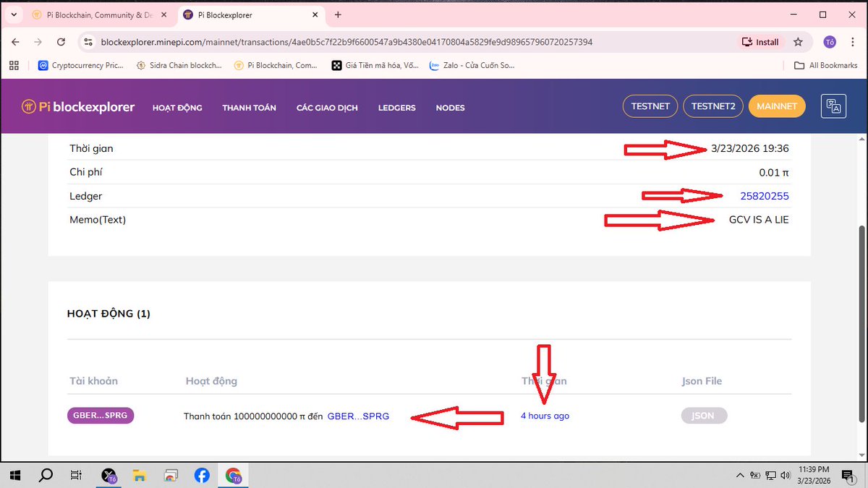Open the All Bookmarks folder
868x488 pixels.
pyautogui.click(x=825, y=65)
